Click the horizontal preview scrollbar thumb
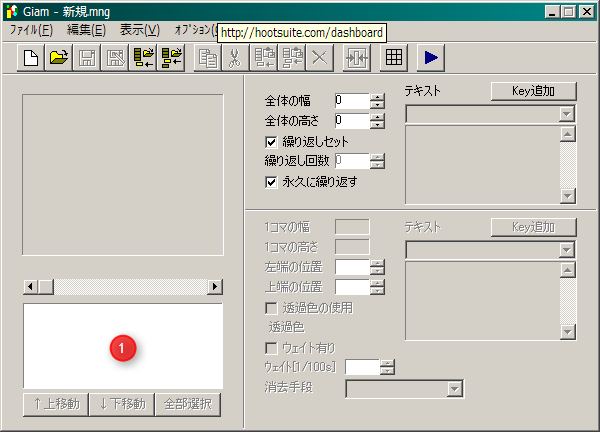The image size is (600, 432). [x=46, y=287]
